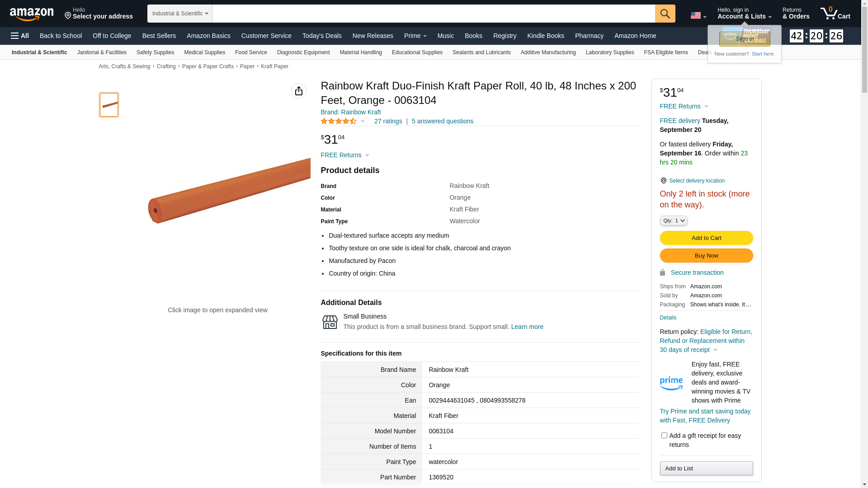Open the 5 answered questions link
868x488 pixels.
tap(442, 121)
